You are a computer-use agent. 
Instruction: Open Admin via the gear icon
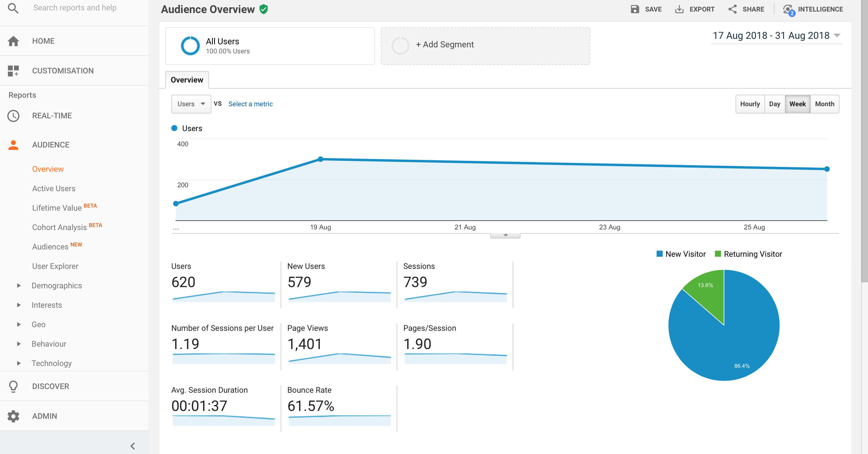tap(13, 416)
